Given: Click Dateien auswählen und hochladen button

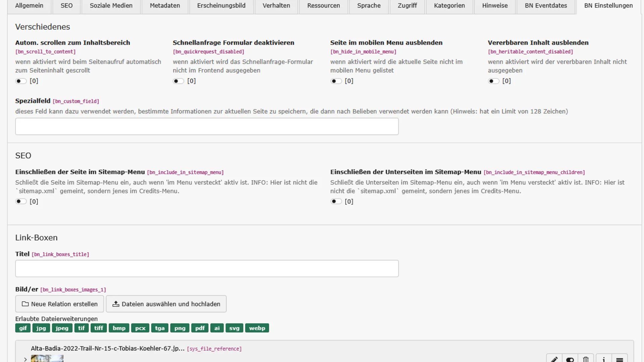Looking at the screenshot, I should click(166, 304).
